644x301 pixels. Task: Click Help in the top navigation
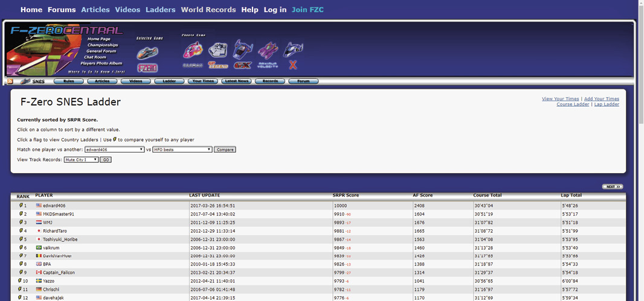(x=250, y=10)
